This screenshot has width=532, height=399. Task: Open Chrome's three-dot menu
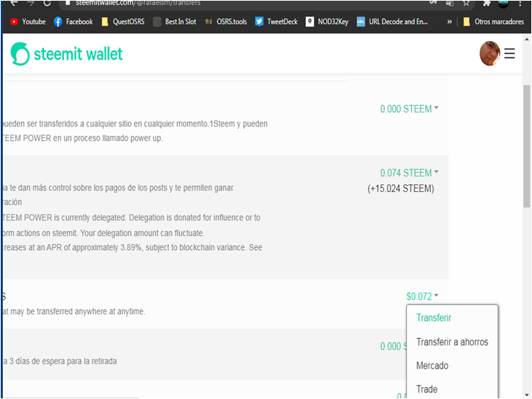[520, 3]
